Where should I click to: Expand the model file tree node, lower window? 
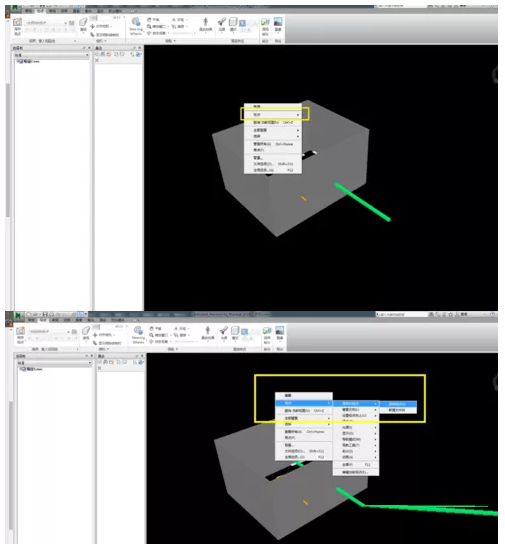pos(21,369)
